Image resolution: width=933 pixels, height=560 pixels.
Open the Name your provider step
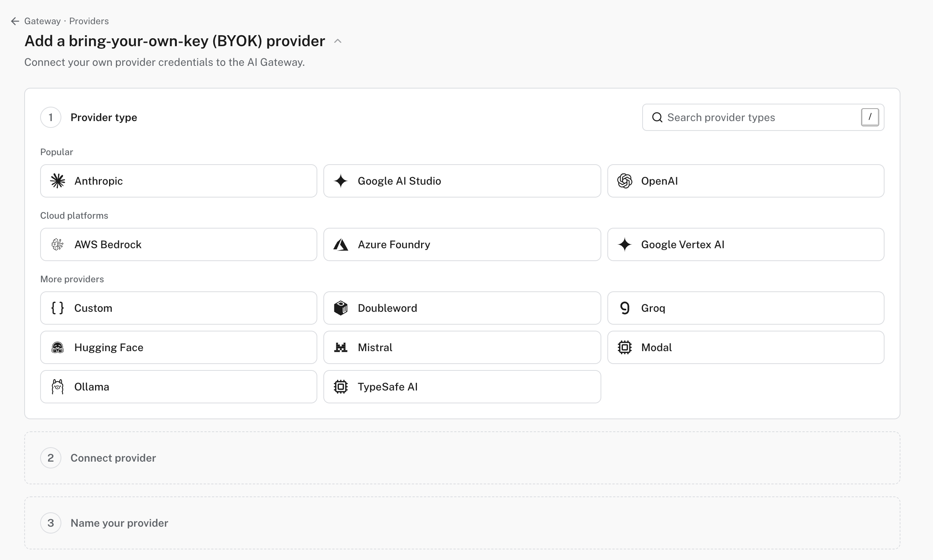462,523
